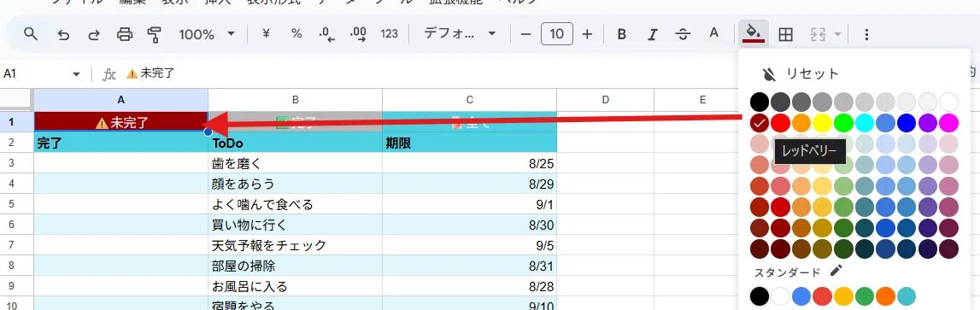Select the cell 部屋の掃除
This screenshot has width=980, height=310.
pos(295,266)
